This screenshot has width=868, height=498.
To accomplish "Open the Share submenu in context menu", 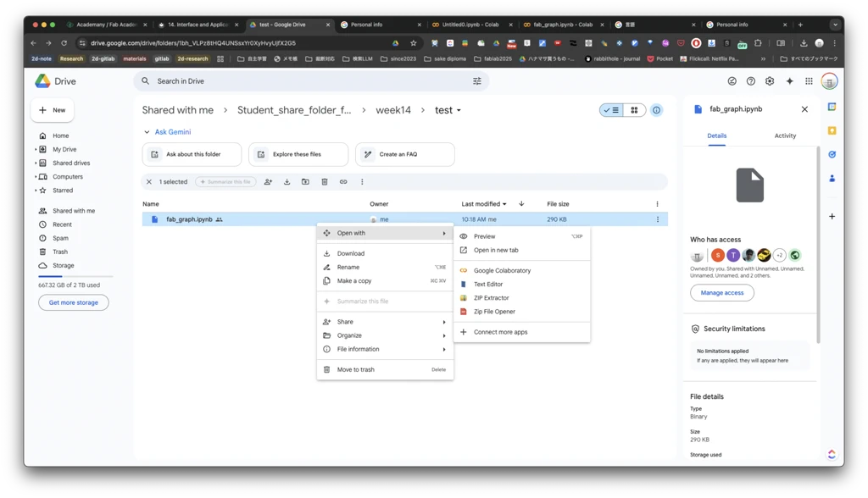I will [385, 322].
